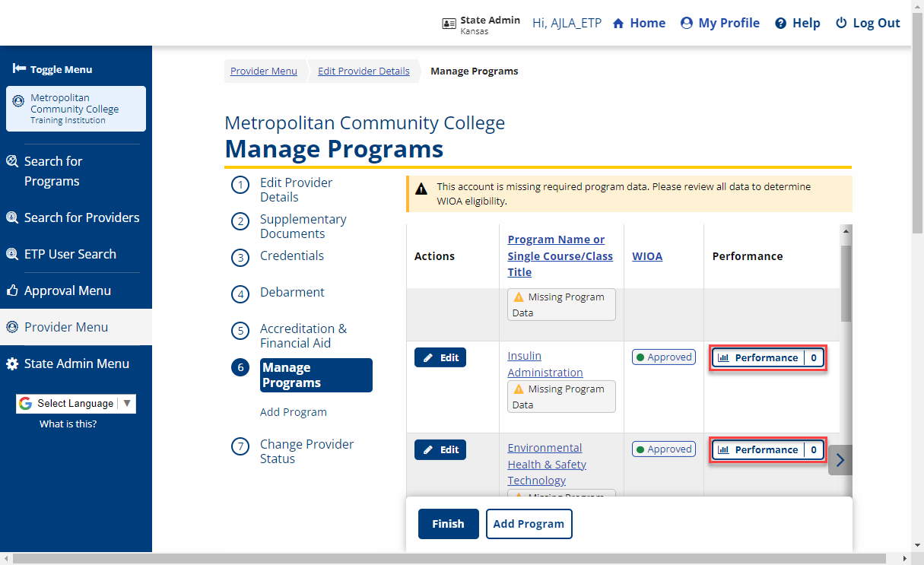Go to step 3 Credentials
The image size is (924, 565).
291,256
